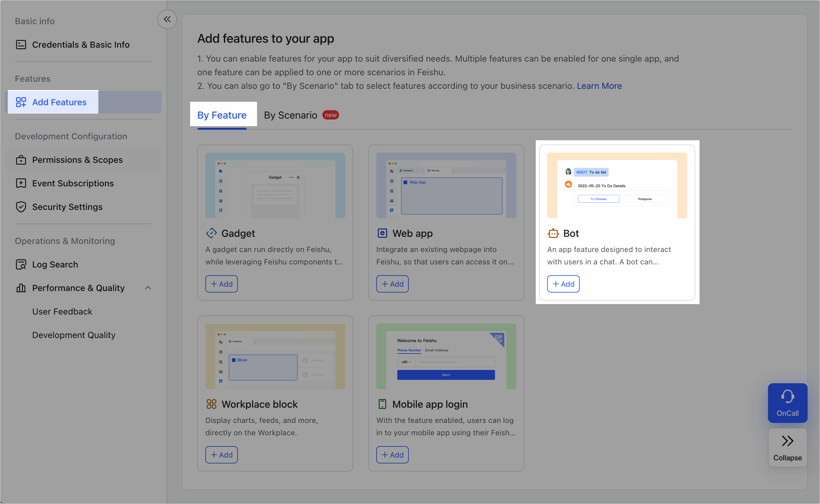This screenshot has width=820, height=504.
Task: Open Permissions & Scopes page
Action: [x=77, y=160]
